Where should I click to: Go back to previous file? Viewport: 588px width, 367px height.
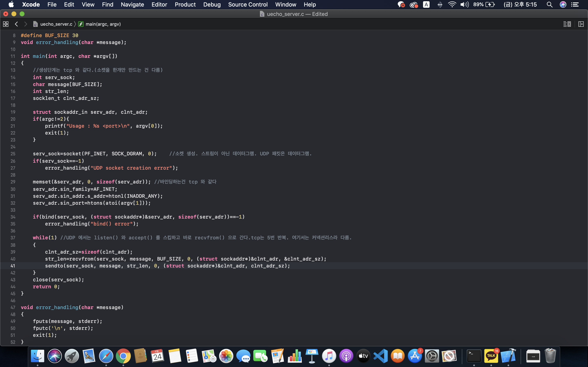point(16,24)
